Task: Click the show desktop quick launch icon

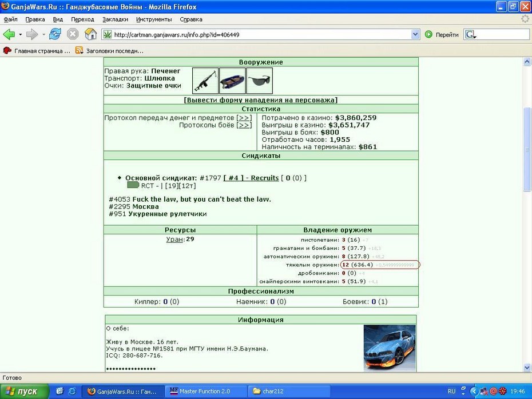Action: tap(59, 391)
